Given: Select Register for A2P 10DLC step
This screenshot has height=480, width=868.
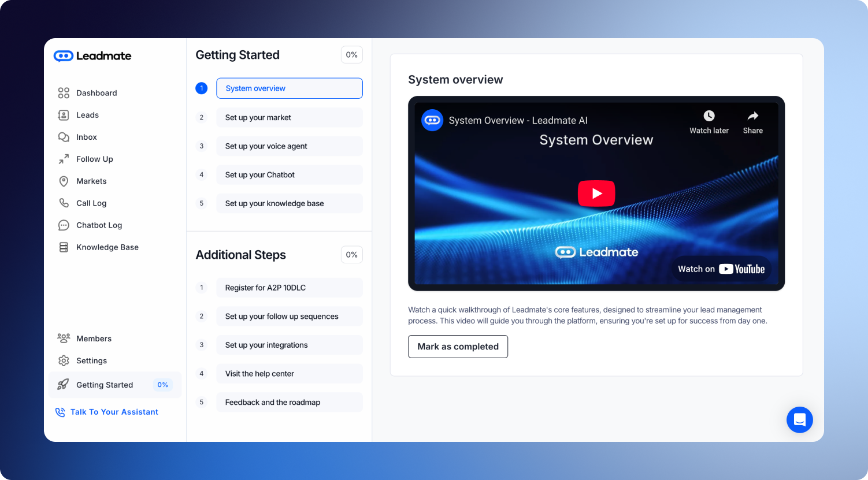Looking at the screenshot, I should coord(289,288).
